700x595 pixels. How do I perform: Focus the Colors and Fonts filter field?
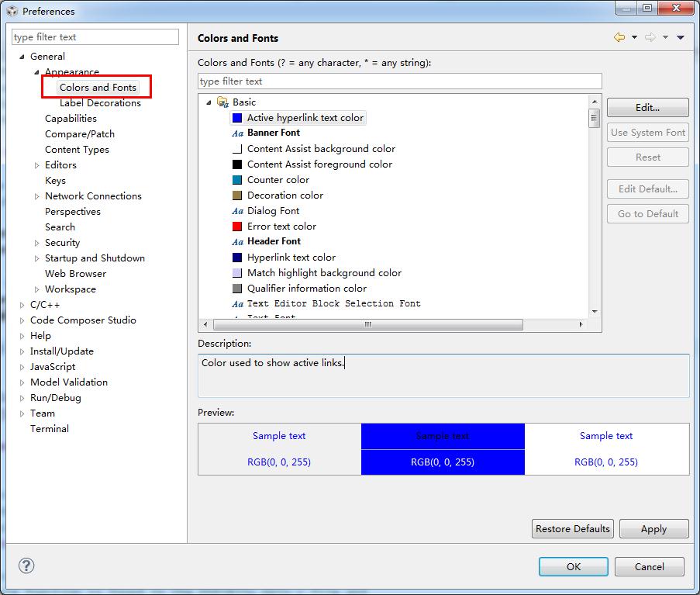399,81
